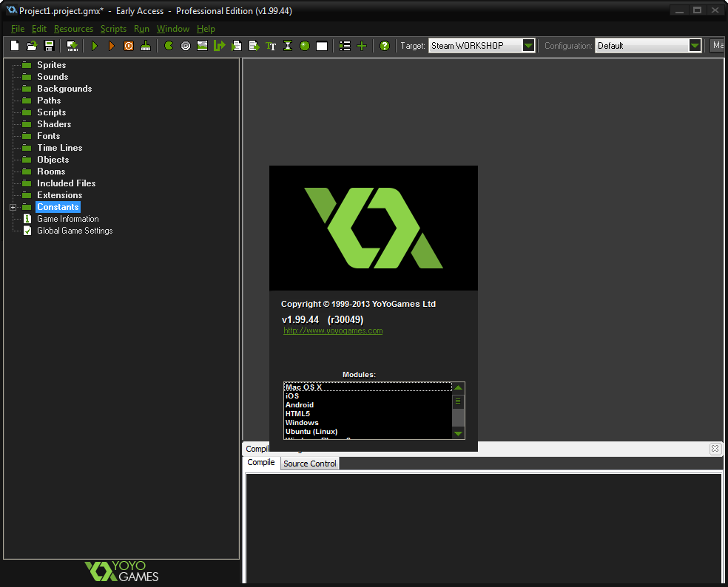Screen dimensions: 728x587
Task: Open the Edit menu
Action: coord(39,29)
